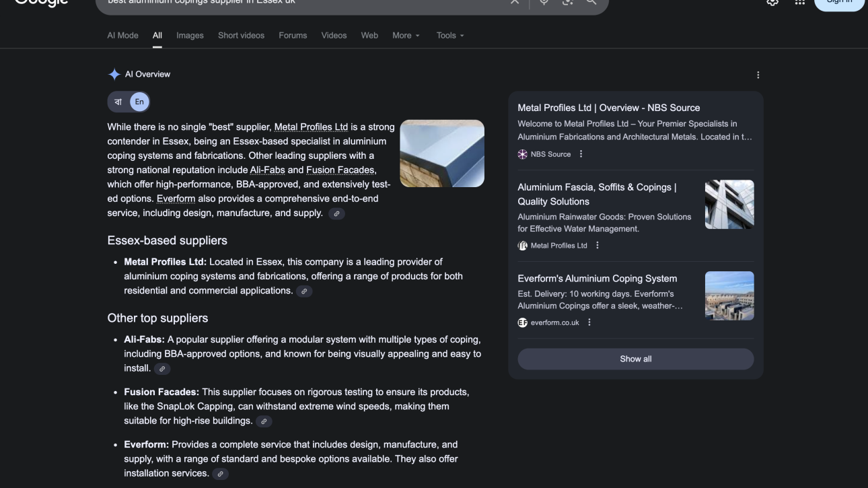Open the Tools dropdown
The height and width of the screenshot is (488, 868).
(x=450, y=36)
